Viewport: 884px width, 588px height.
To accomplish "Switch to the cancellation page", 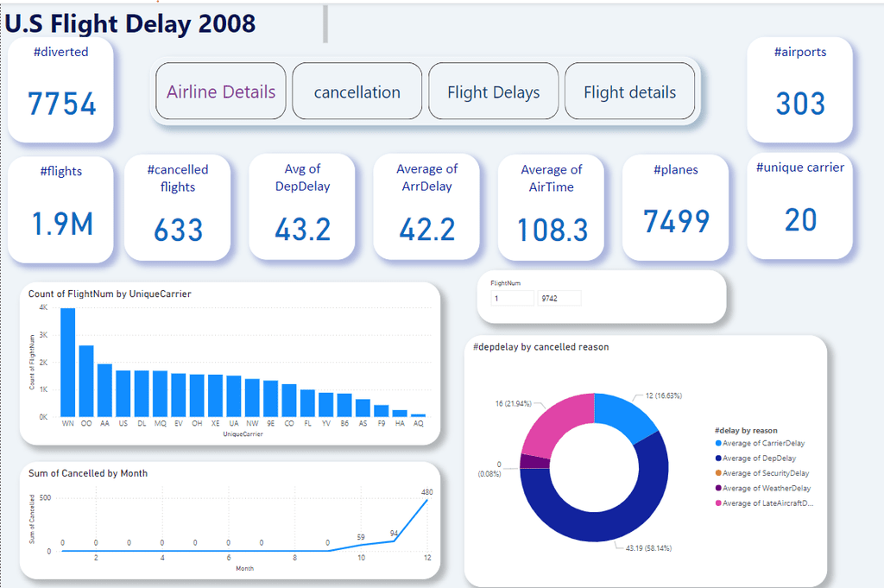I will coord(357,92).
